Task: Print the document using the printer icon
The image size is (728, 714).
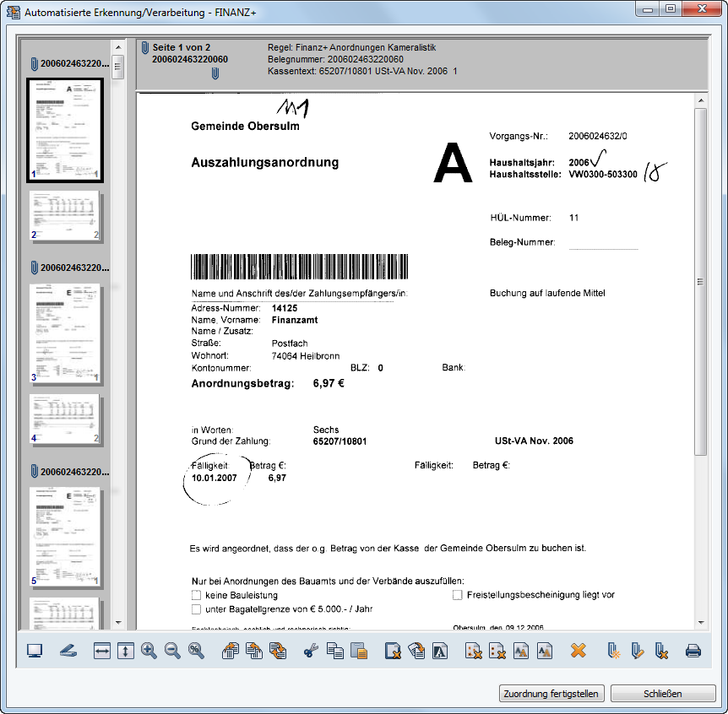Action: coord(693,652)
